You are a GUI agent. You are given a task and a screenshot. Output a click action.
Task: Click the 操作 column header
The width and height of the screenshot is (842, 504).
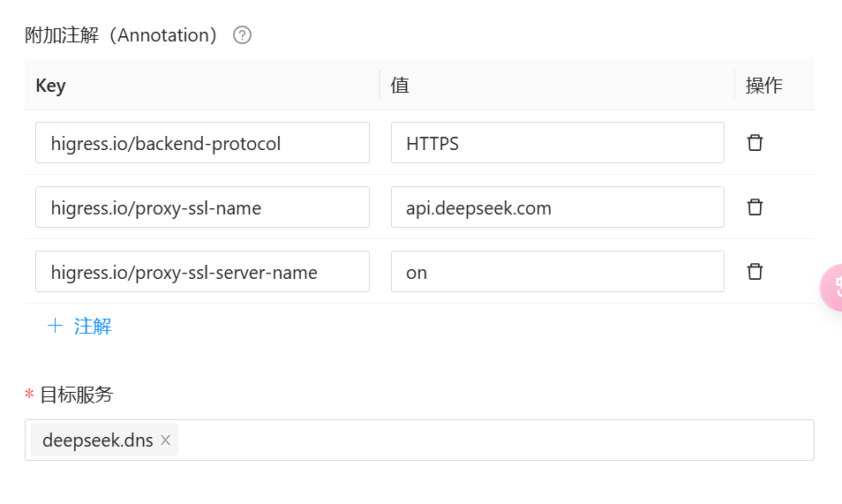pyautogui.click(x=763, y=86)
